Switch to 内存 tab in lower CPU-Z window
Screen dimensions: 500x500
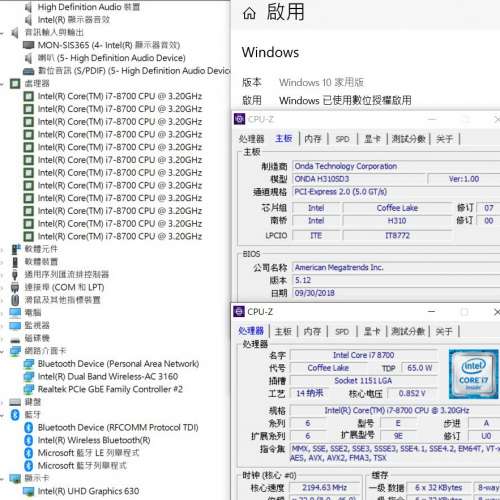click(x=312, y=331)
